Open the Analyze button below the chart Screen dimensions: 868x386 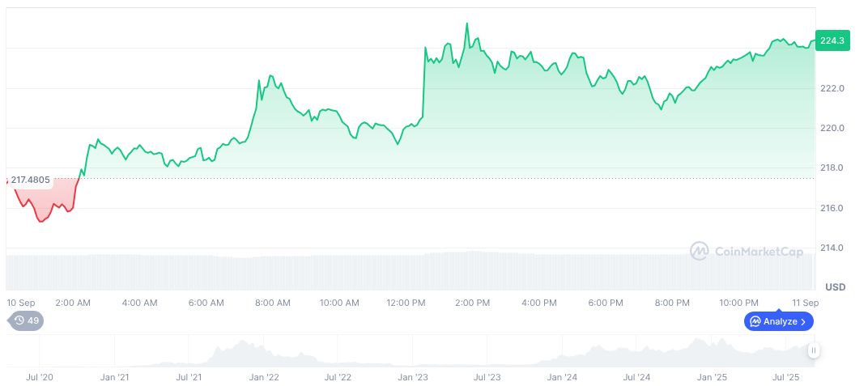[778, 321]
